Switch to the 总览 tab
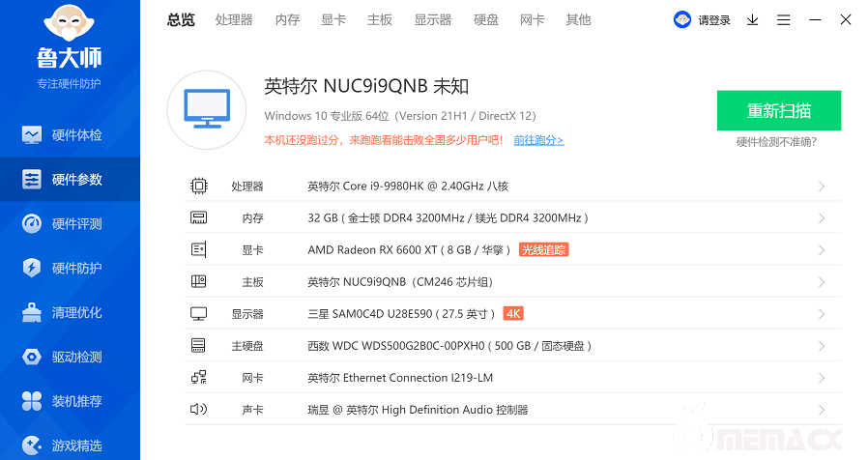The width and height of the screenshot is (868, 460). [181, 20]
